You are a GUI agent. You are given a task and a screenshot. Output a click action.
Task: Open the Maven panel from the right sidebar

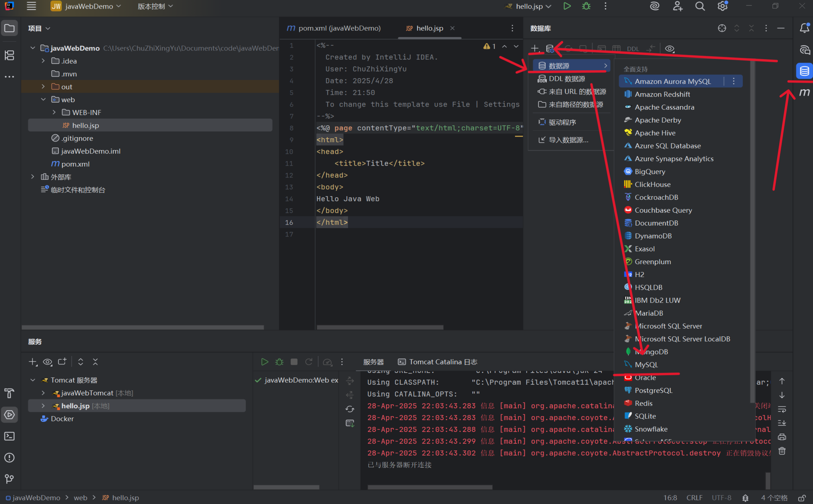pos(805,92)
